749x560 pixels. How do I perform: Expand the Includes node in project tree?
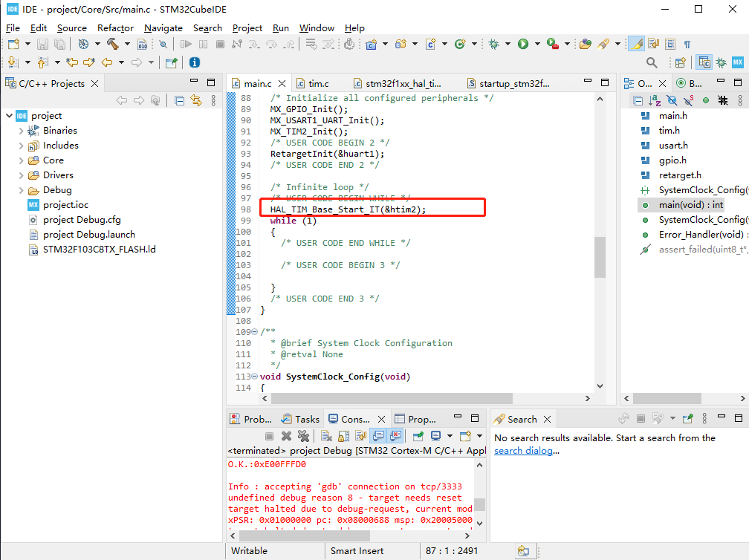[x=21, y=146]
